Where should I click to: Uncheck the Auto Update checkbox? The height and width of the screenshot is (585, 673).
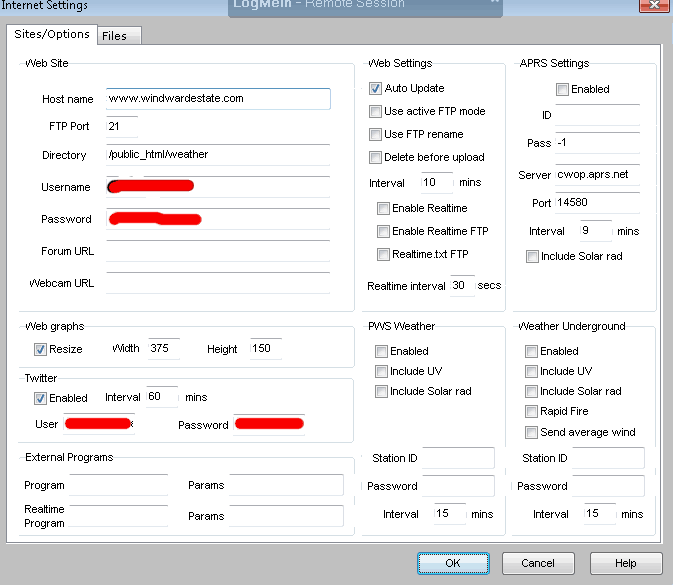[376, 89]
